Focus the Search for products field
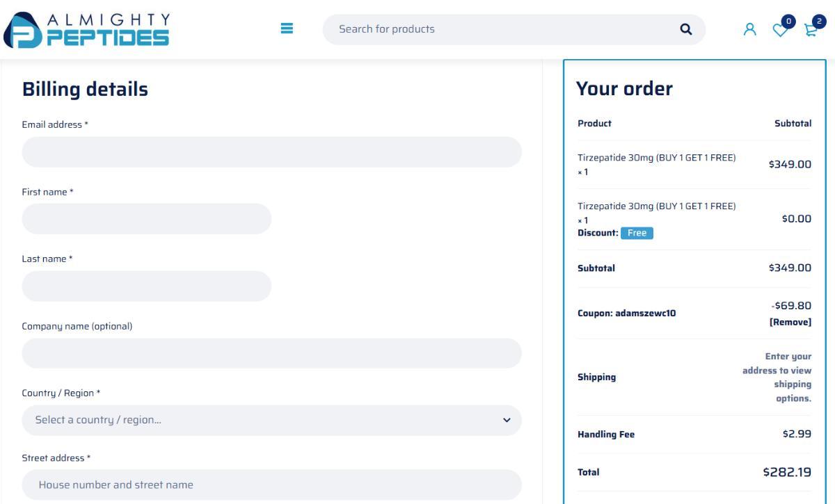 [x=501, y=29]
